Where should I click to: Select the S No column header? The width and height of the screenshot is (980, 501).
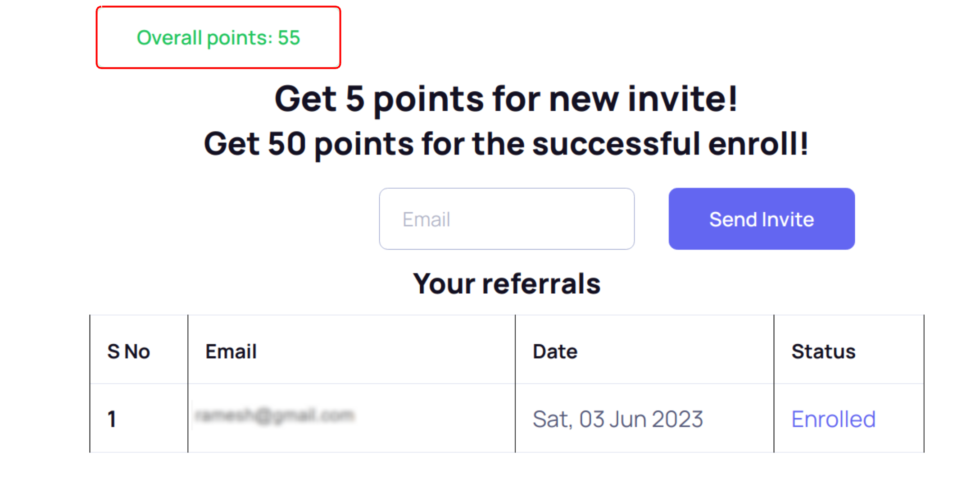point(129,351)
